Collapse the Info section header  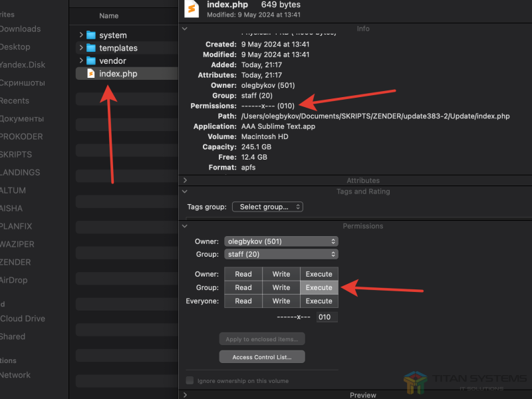click(185, 29)
